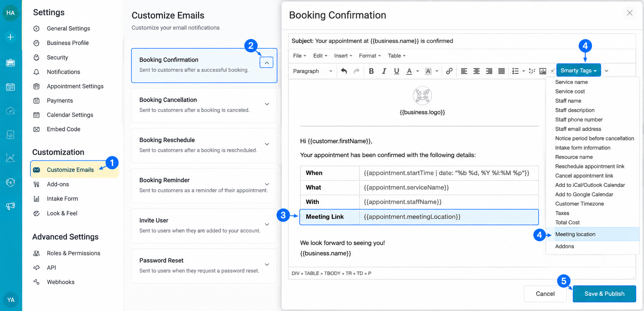Open the text color dropdown arrow
Viewport: 644px width, 311px height.
coord(418,71)
